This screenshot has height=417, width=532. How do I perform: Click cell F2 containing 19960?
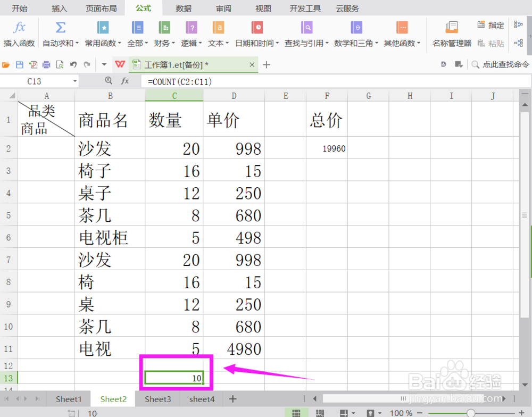point(327,148)
